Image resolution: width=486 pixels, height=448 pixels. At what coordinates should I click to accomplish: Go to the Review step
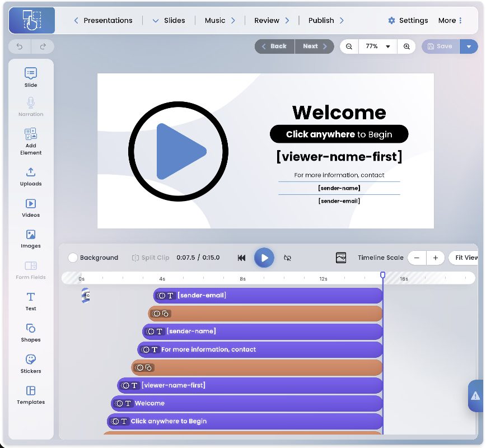tap(272, 21)
